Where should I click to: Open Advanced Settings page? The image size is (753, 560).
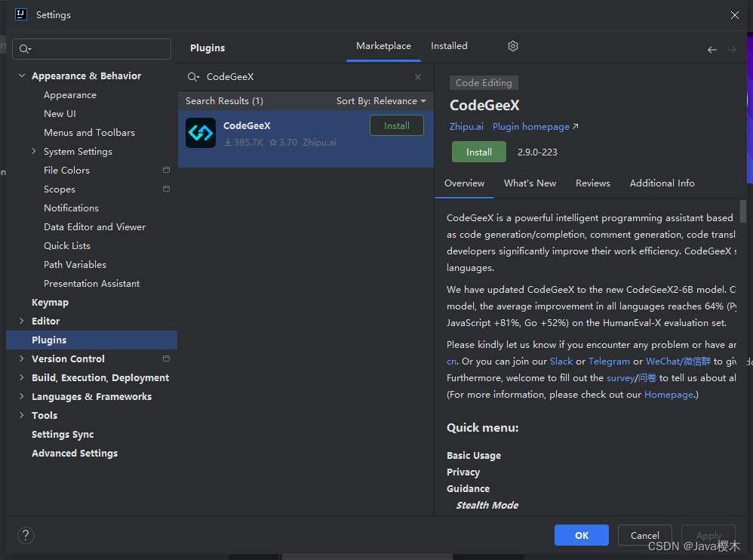[75, 453]
